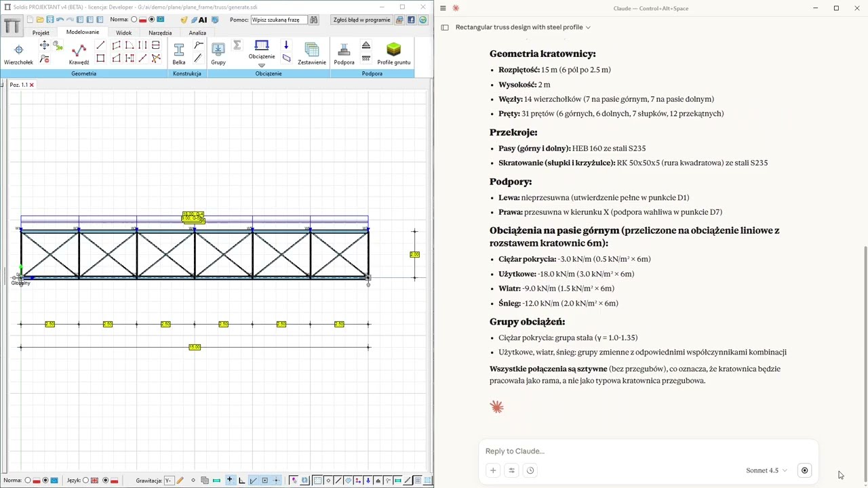868x488 pixels.
Task: Click the voice record button in Claude
Action: click(804, 470)
